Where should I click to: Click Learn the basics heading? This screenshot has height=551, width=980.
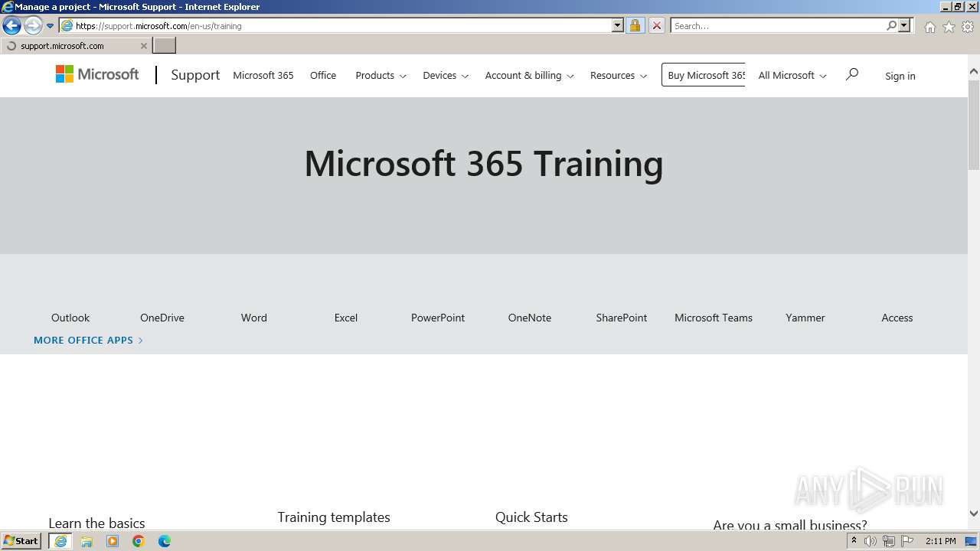96,523
